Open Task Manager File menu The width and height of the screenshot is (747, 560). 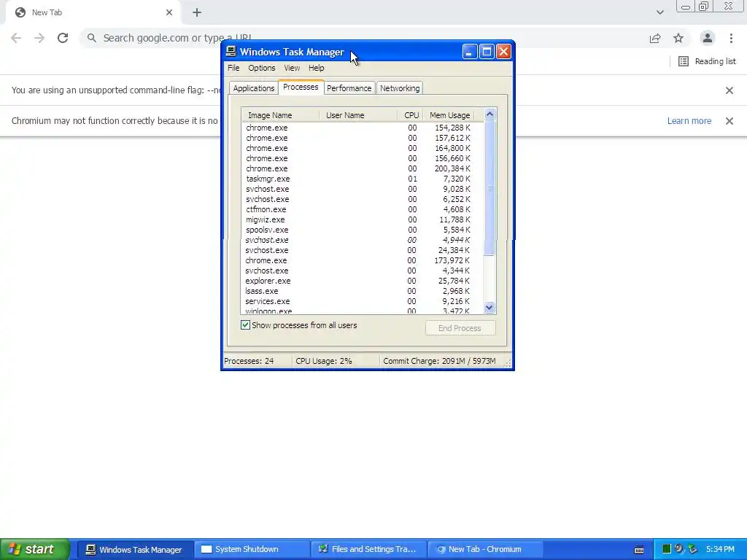pyautogui.click(x=233, y=68)
